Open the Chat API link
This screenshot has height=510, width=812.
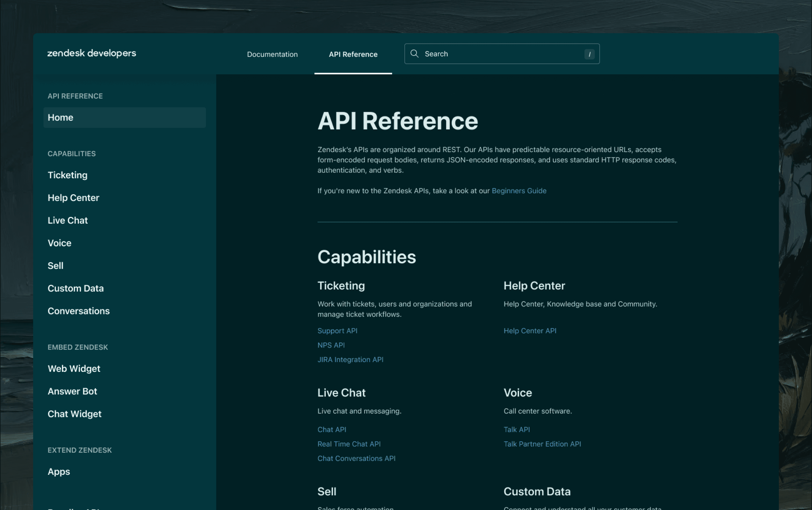[x=332, y=429]
